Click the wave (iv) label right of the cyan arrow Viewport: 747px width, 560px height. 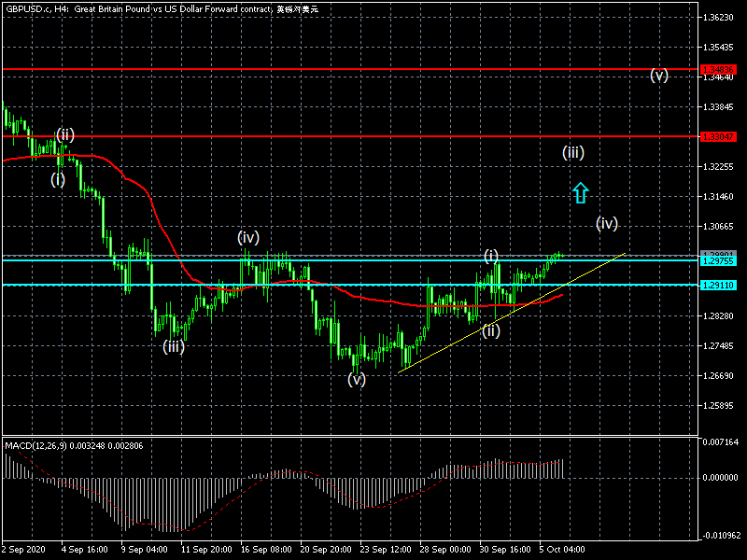click(607, 223)
